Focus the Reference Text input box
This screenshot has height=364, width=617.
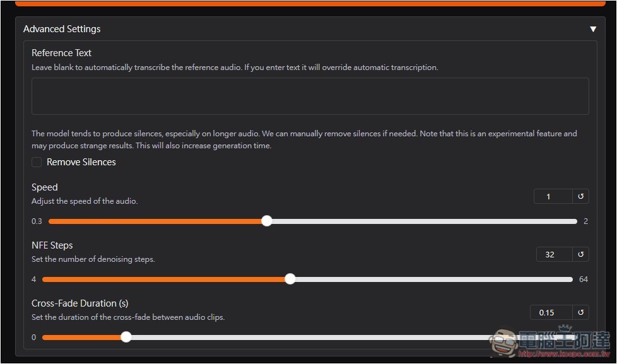tap(310, 96)
